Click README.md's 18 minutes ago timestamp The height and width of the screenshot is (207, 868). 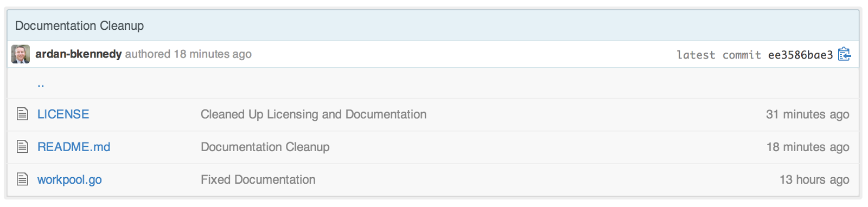pyautogui.click(x=808, y=147)
